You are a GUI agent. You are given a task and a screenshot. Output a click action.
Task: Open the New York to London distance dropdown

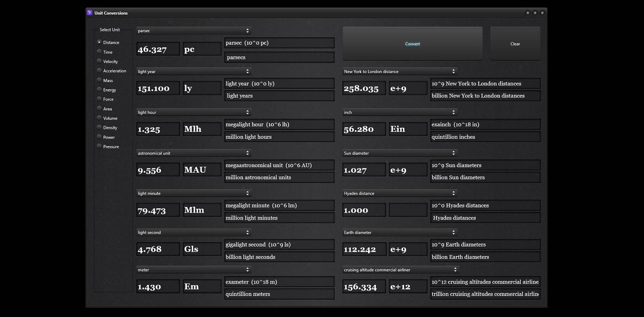[400, 71]
